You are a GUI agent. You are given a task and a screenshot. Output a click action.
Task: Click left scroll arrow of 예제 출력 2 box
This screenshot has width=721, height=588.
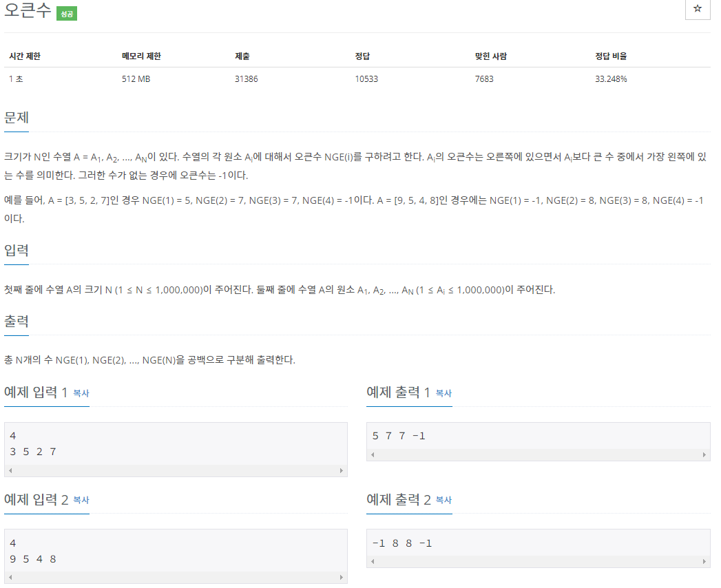pyautogui.click(x=373, y=561)
